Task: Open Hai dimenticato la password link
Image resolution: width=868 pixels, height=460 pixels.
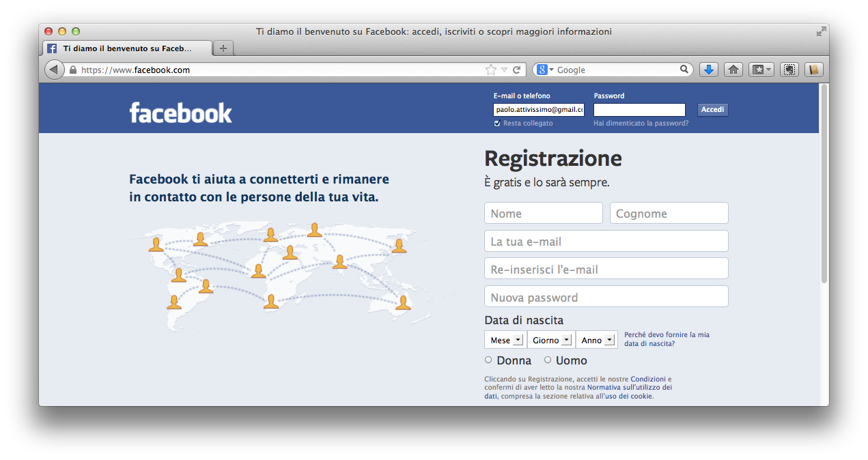Action: tap(641, 124)
